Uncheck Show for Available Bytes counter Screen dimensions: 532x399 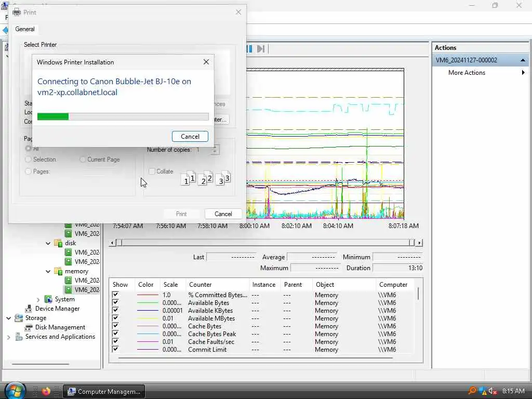115,302
